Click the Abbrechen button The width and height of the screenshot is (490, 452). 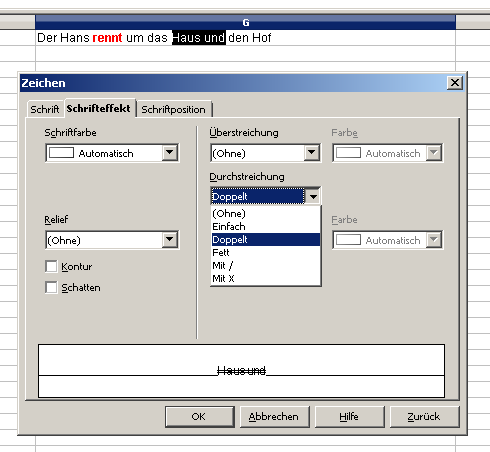[x=275, y=416]
